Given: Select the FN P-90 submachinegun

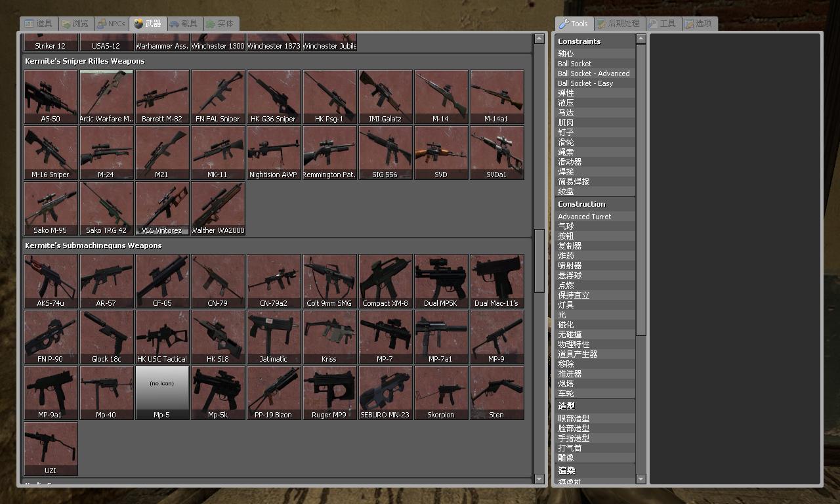Looking at the screenshot, I should (51, 337).
